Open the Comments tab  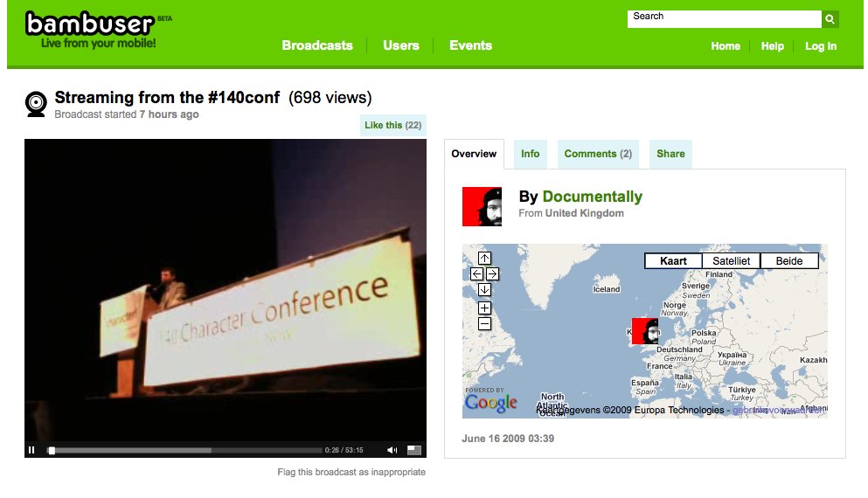pyautogui.click(x=598, y=154)
